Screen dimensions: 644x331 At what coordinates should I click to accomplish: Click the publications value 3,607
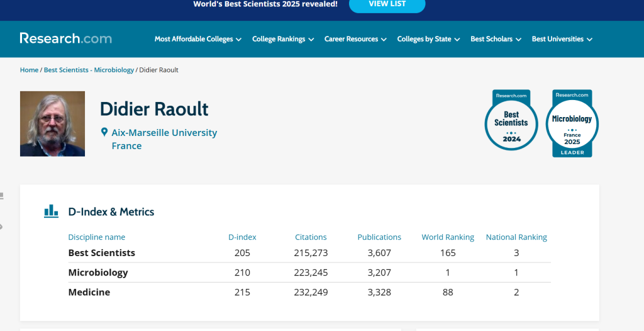pos(379,253)
